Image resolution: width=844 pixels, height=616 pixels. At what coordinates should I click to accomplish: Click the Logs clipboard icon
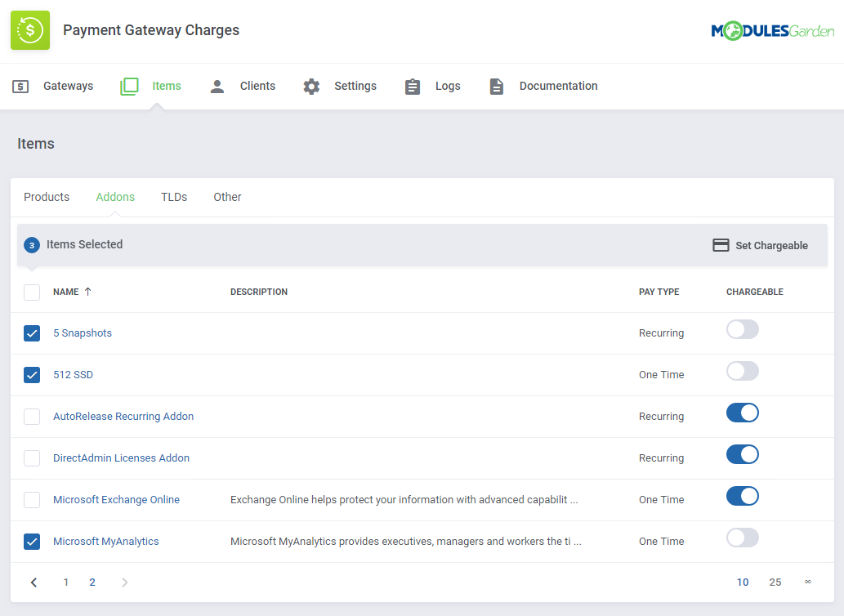[x=413, y=87]
